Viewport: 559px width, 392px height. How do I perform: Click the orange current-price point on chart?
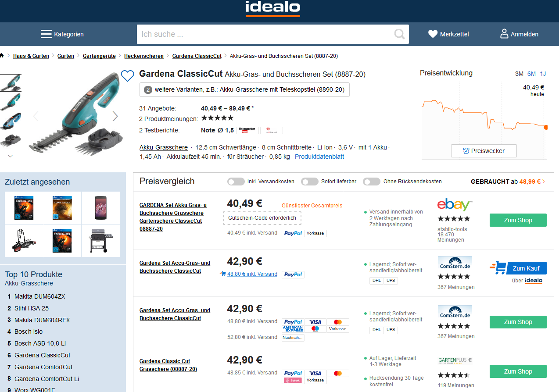point(546,127)
